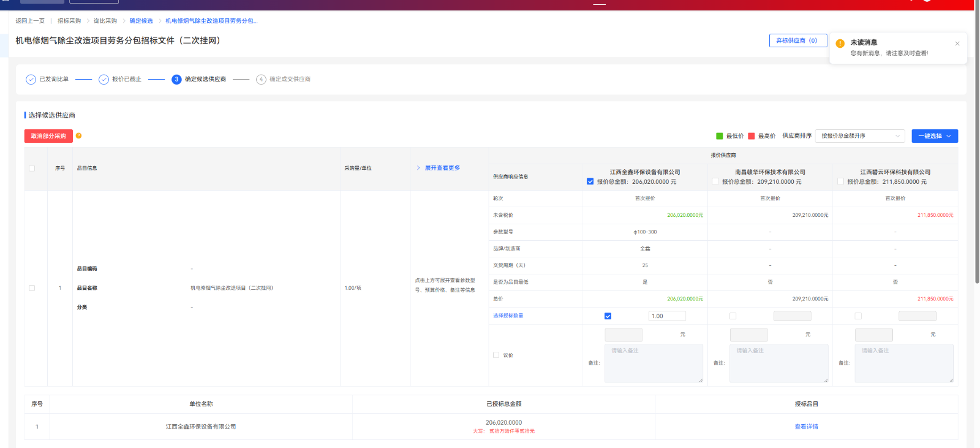The height and width of the screenshot is (448, 980).
Task: Expand the 一键选择 dropdown button
Action: click(x=935, y=136)
